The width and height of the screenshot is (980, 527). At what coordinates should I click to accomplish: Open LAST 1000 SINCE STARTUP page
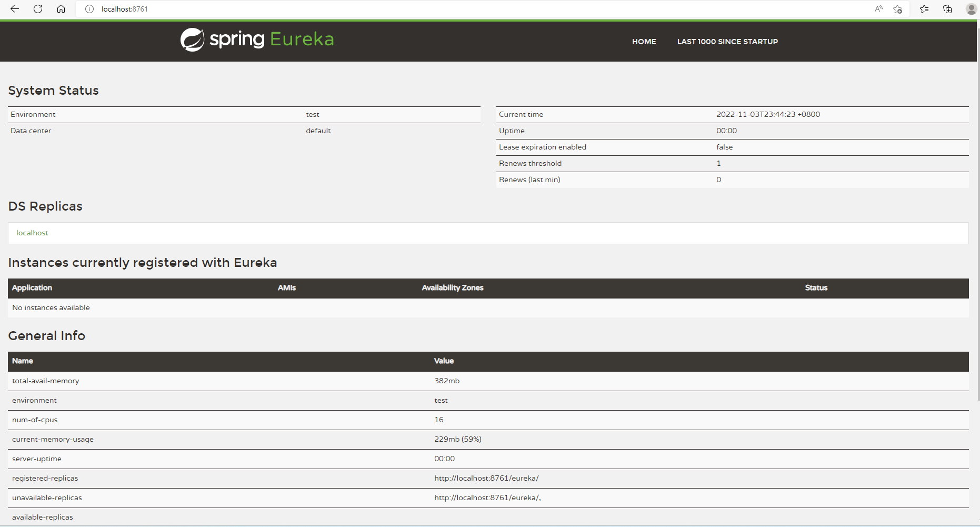click(x=727, y=42)
